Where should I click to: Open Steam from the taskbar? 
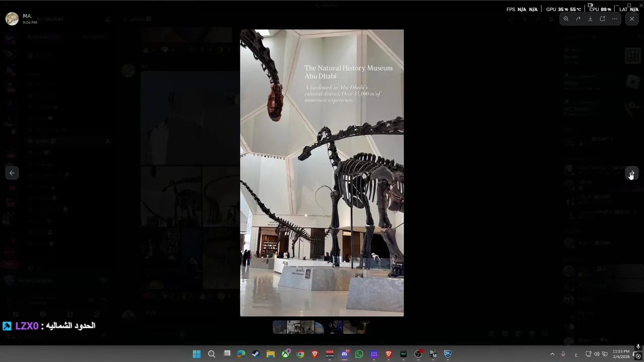(x=256, y=354)
